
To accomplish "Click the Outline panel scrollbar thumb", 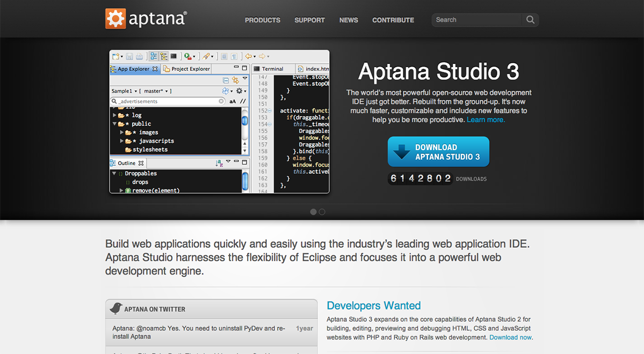I will (x=245, y=181).
